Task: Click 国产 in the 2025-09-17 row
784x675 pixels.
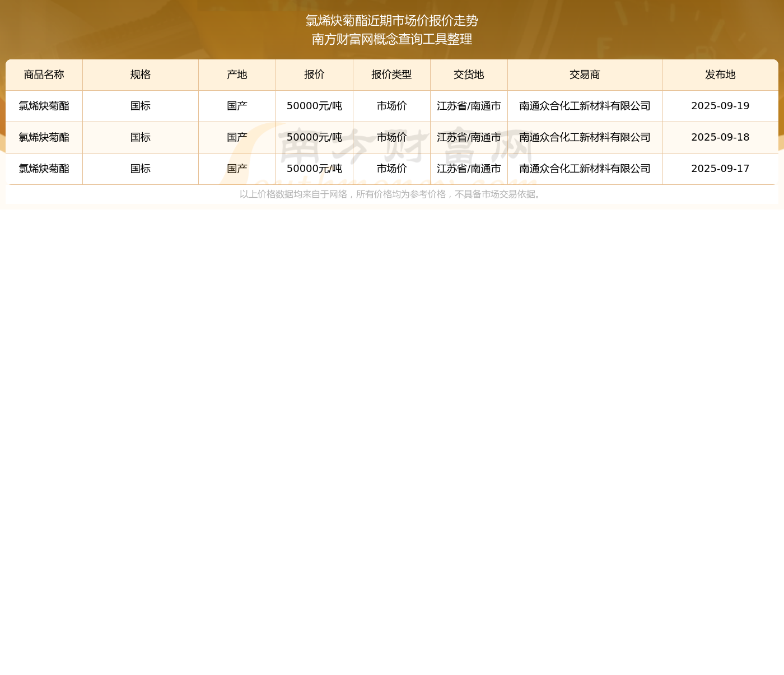Action: click(x=237, y=169)
